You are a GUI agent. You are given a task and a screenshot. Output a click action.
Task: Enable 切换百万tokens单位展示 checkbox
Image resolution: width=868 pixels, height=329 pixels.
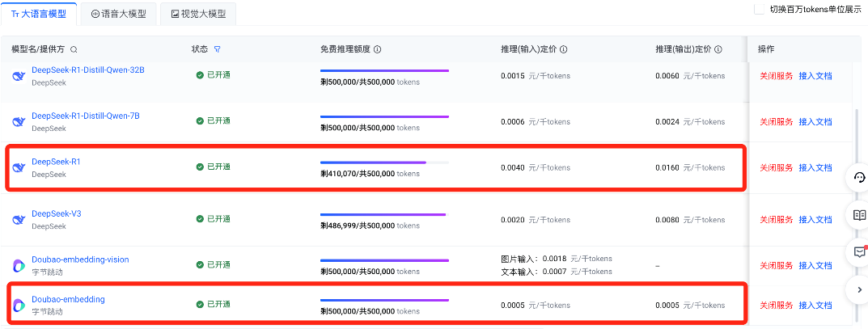pyautogui.click(x=760, y=10)
